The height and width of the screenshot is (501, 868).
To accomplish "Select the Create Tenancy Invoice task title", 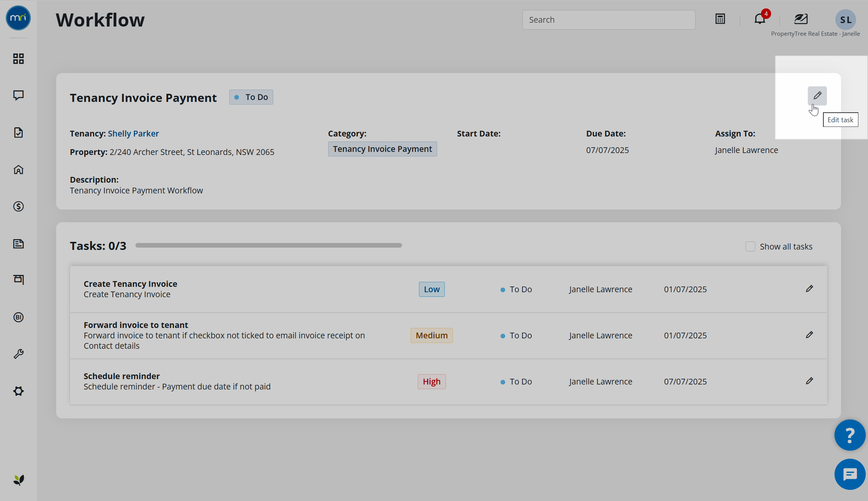I will [130, 284].
